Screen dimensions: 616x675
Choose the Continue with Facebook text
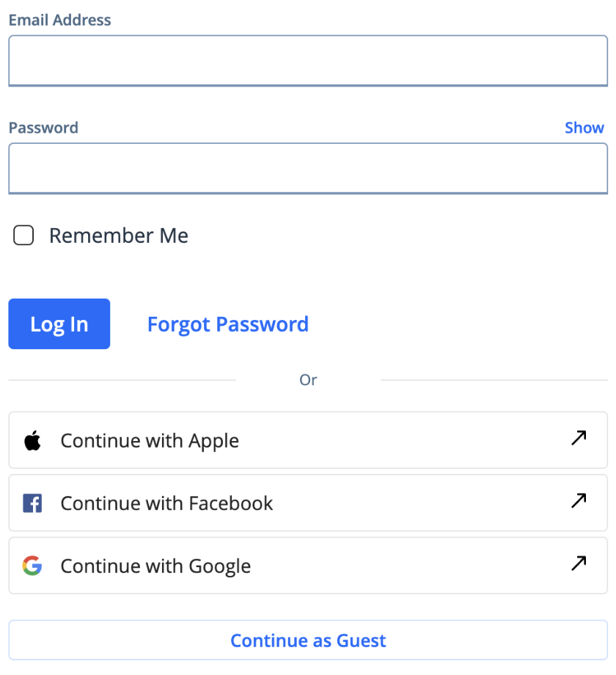coord(166,503)
